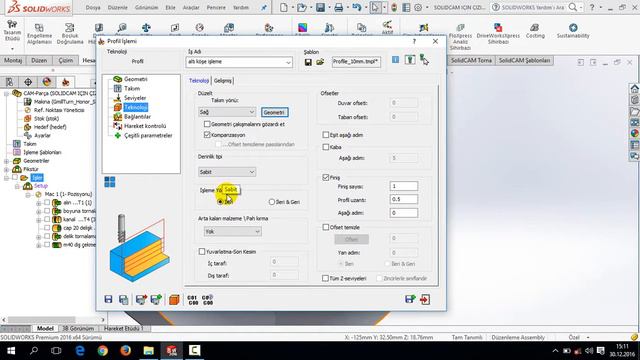This screenshot has height=360, width=640.
Task: Open Takım yönü dropdown showing Sağ
Action: click(x=227, y=112)
